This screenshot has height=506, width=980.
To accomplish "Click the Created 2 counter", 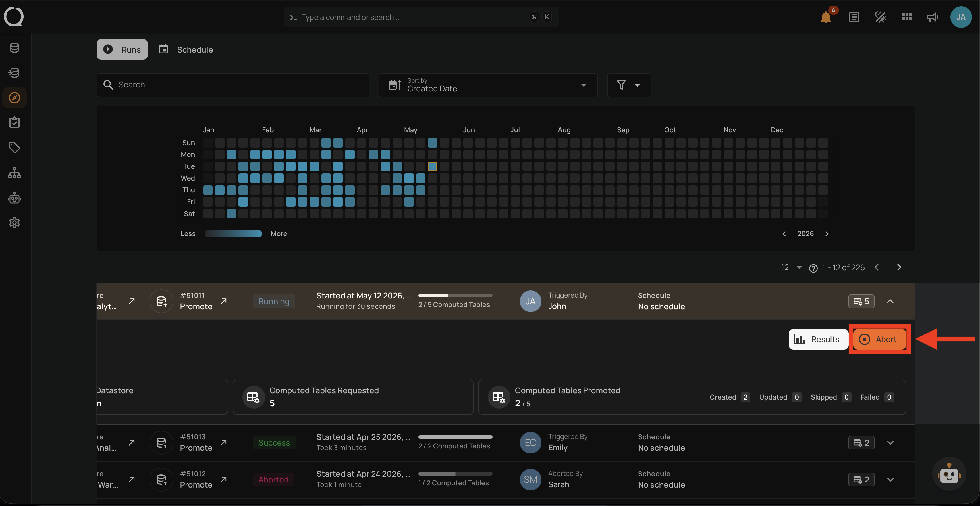I will coord(730,397).
